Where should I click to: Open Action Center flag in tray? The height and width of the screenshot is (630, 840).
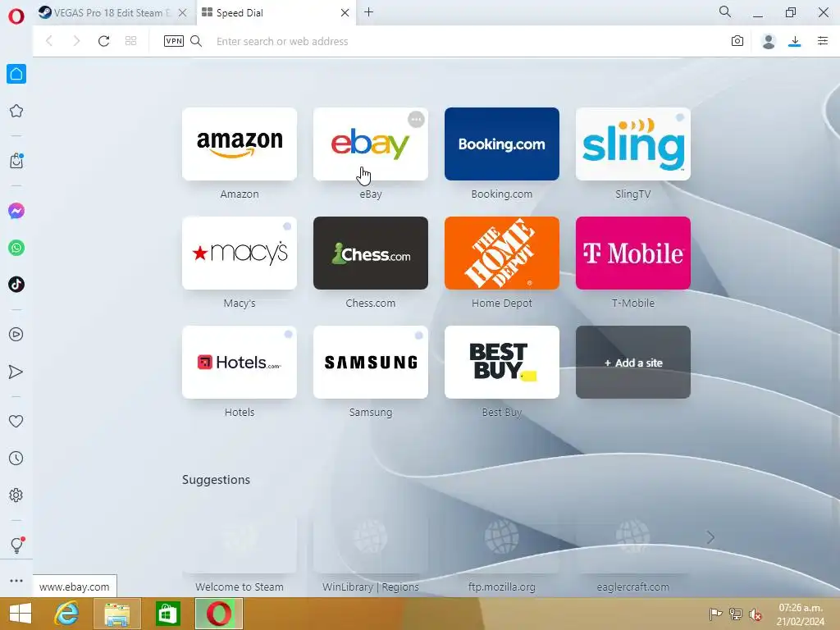click(715, 614)
